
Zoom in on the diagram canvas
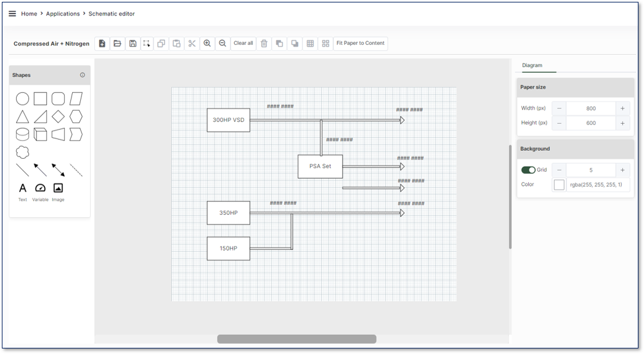tap(207, 44)
